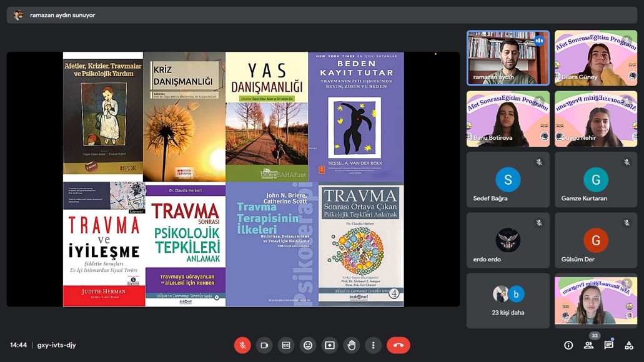The height and width of the screenshot is (362, 644).
Task: Click the 'Travma Terapisinin İlkeleri' book cover
Action: tap(272, 244)
